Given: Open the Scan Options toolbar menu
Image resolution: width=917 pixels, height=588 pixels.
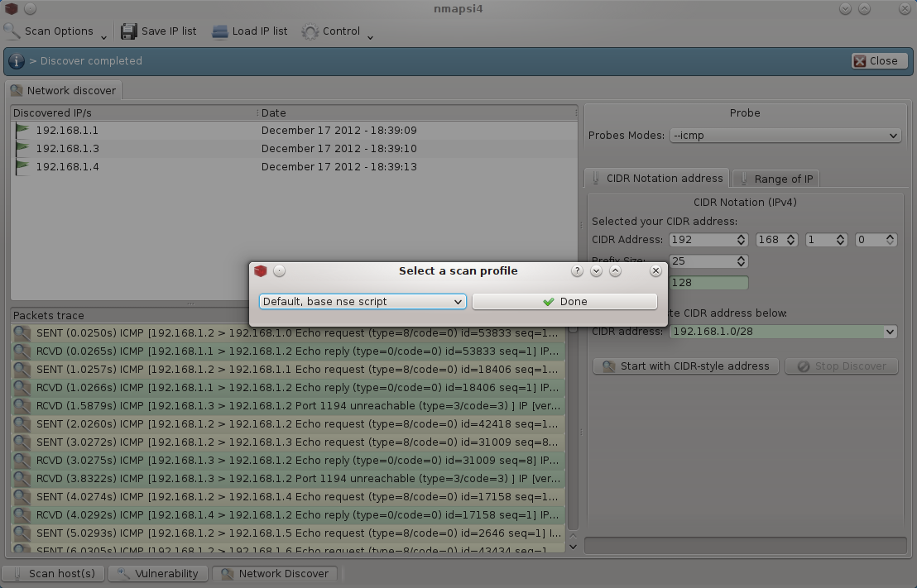Looking at the screenshot, I should 56,31.
